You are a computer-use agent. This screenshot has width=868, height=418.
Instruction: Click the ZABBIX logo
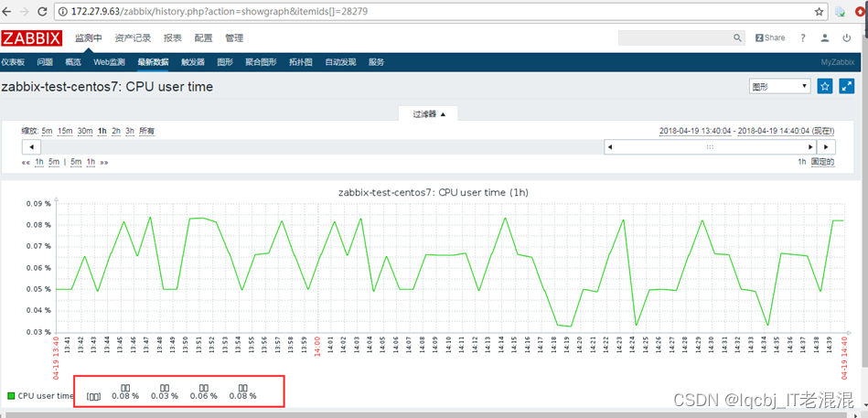point(31,38)
